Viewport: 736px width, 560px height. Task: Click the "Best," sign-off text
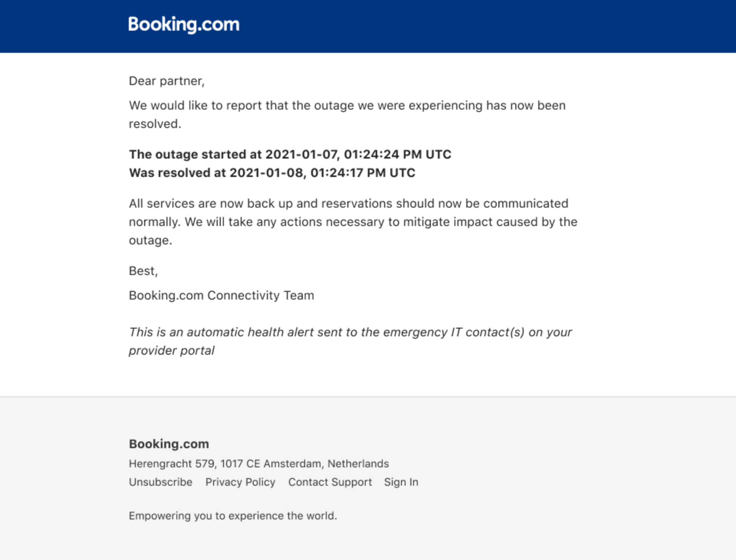[x=143, y=271]
